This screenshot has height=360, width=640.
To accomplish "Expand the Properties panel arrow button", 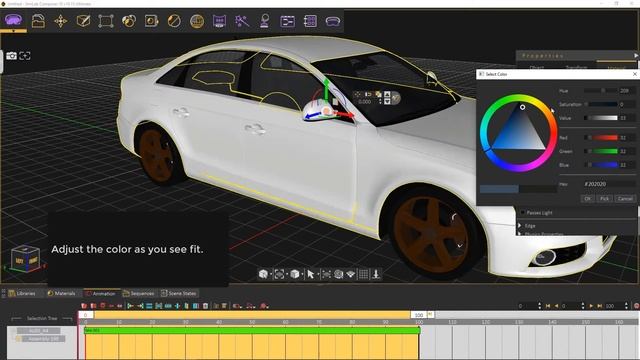I will 636,56.
